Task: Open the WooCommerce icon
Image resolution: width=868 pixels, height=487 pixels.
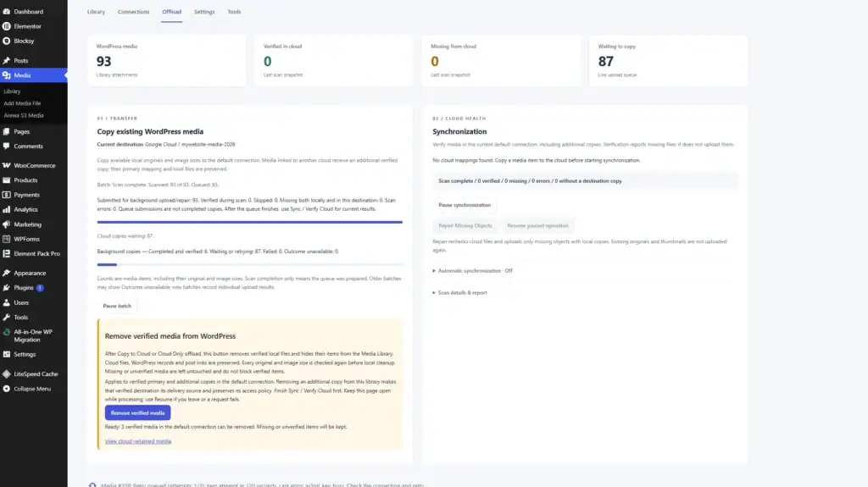Action: (6, 165)
